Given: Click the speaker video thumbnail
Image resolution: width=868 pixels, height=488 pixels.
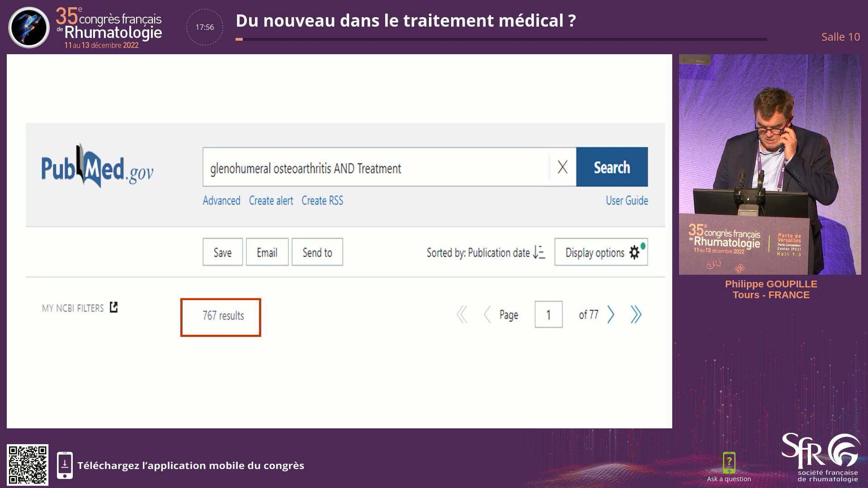Looking at the screenshot, I should [x=770, y=164].
